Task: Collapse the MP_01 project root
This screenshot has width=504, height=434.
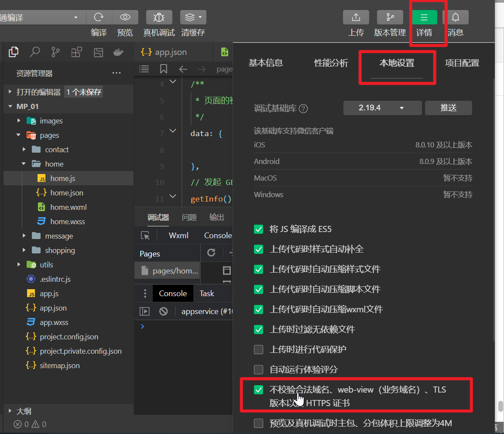Action: click(10, 106)
